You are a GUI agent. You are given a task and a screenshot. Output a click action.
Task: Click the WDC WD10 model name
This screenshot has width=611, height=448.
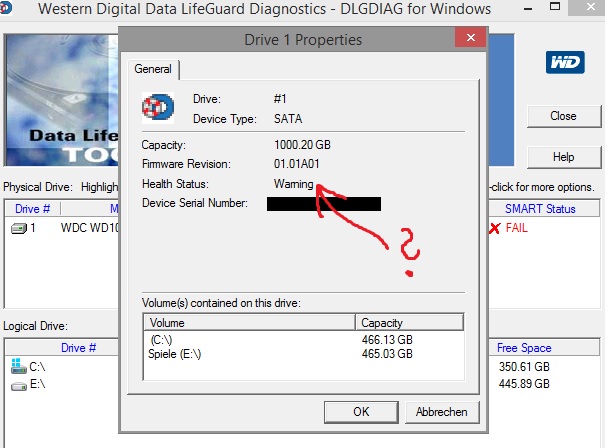point(90,228)
